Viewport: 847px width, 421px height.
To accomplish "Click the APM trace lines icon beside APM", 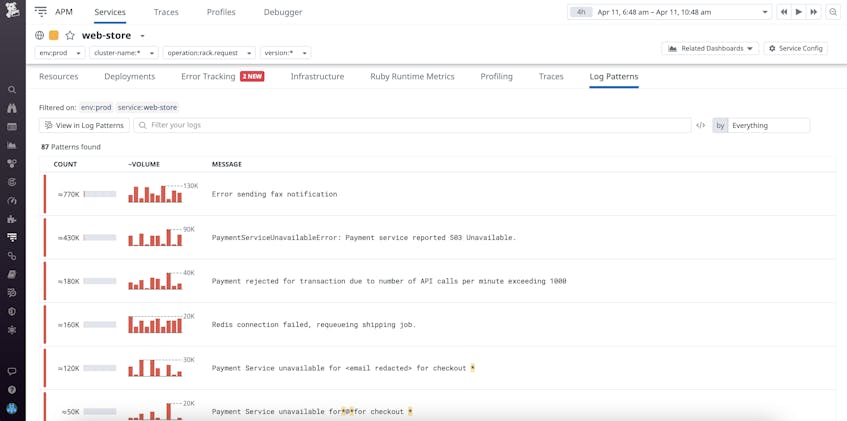I will click(41, 12).
